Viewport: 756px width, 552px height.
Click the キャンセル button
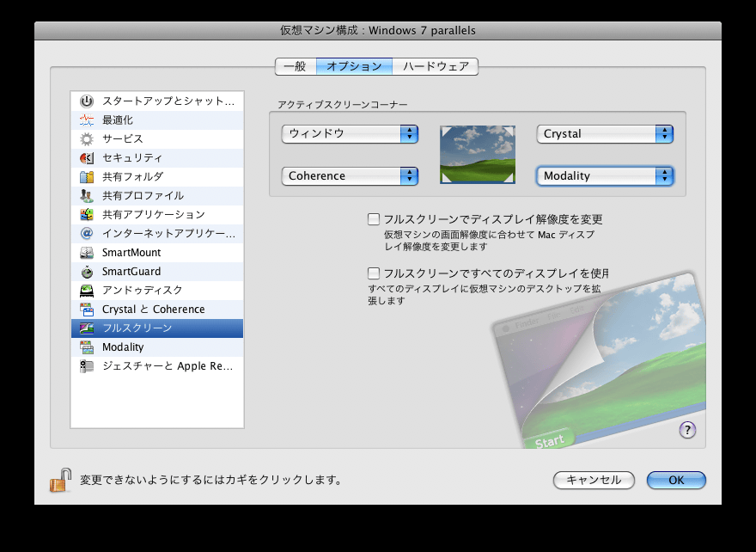click(x=594, y=480)
